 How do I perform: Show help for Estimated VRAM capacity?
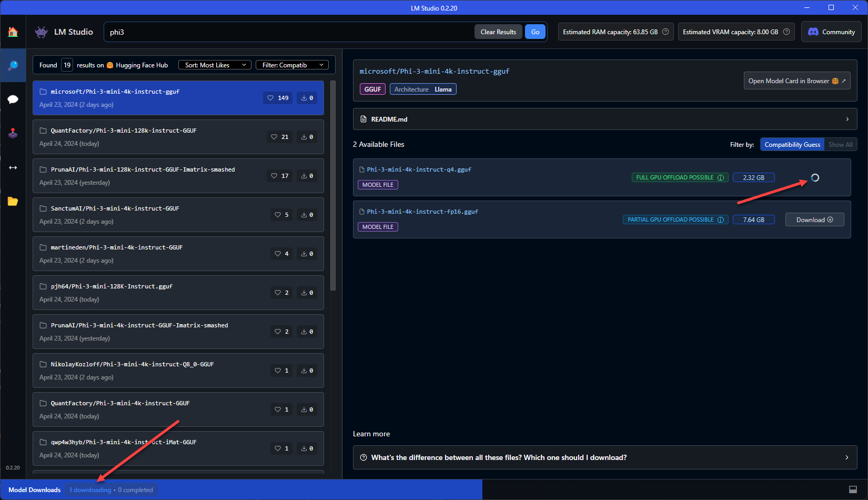click(786, 32)
